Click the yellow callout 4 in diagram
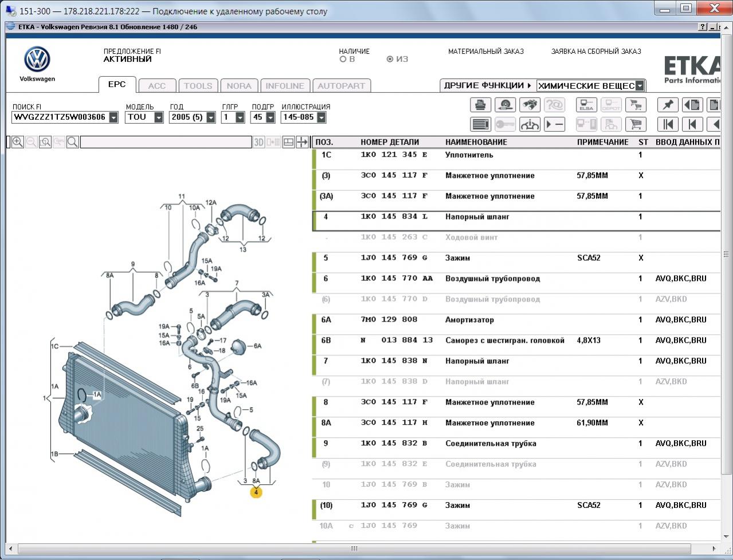Image resolution: width=733 pixels, height=560 pixels. pos(256,492)
